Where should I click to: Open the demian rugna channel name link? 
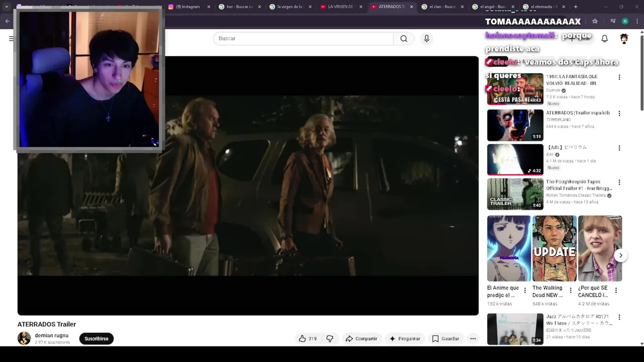pyautogui.click(x=51, y=335)
